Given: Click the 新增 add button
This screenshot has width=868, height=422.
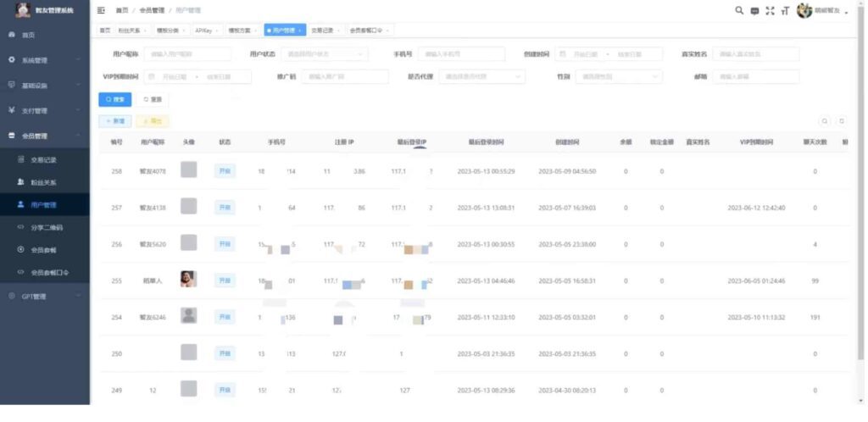Looking at the screenshot, I should [115, 121].
